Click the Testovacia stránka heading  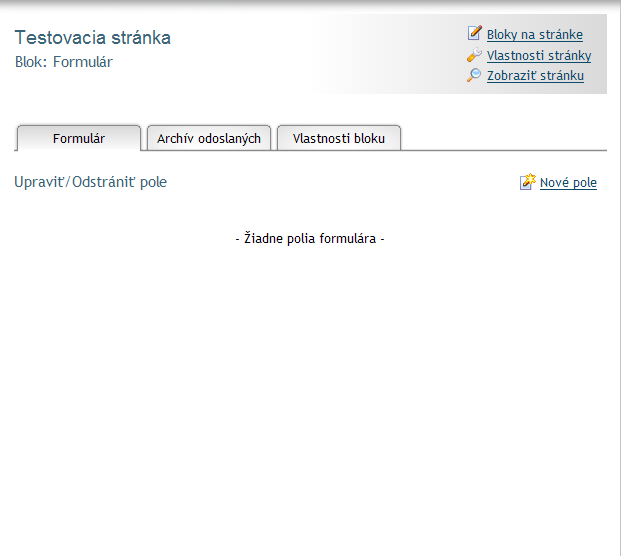(93, 38)
